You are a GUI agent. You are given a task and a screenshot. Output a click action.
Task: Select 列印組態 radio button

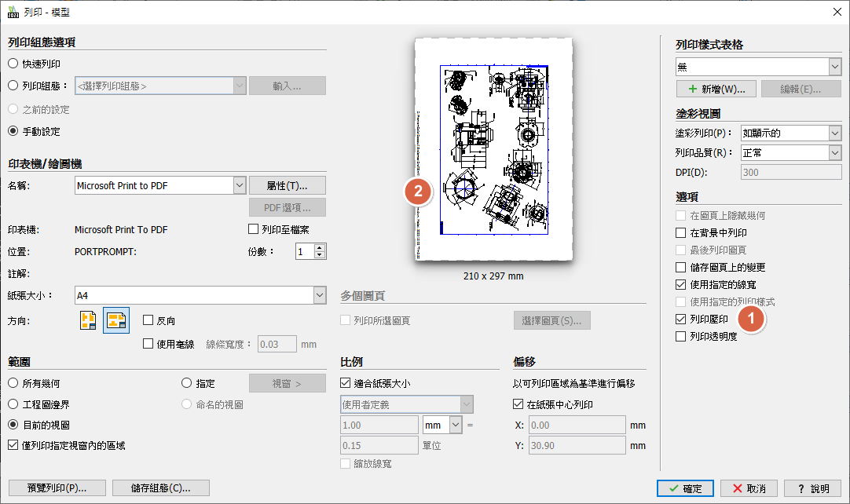13,86
